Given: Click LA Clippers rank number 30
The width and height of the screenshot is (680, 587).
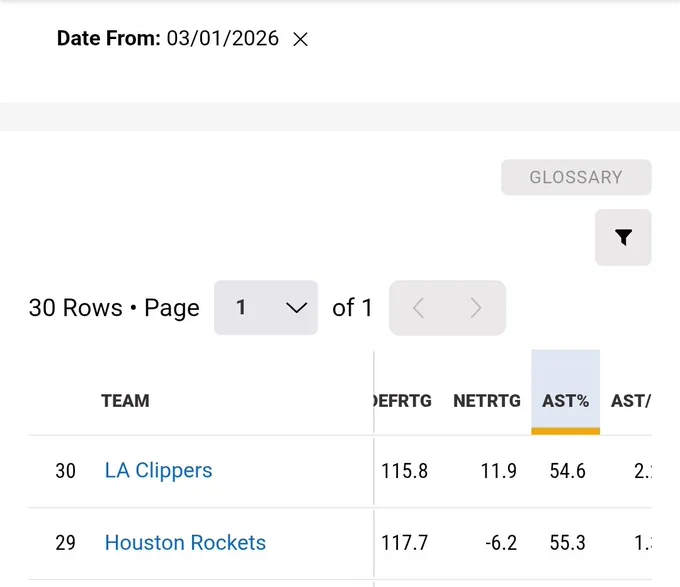Looking at the screenshot, I should point(65,471).
